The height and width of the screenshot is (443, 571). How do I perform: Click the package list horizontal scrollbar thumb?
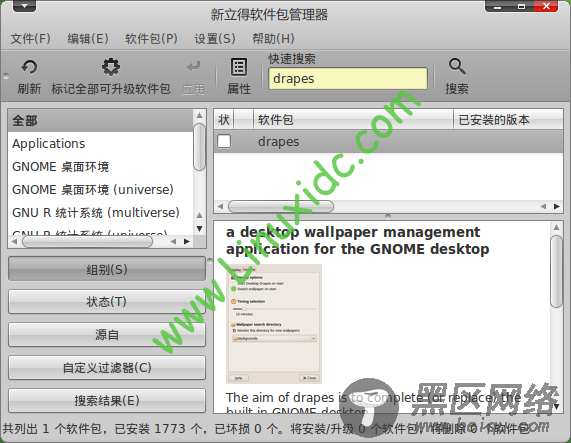(x=281, y=206)
